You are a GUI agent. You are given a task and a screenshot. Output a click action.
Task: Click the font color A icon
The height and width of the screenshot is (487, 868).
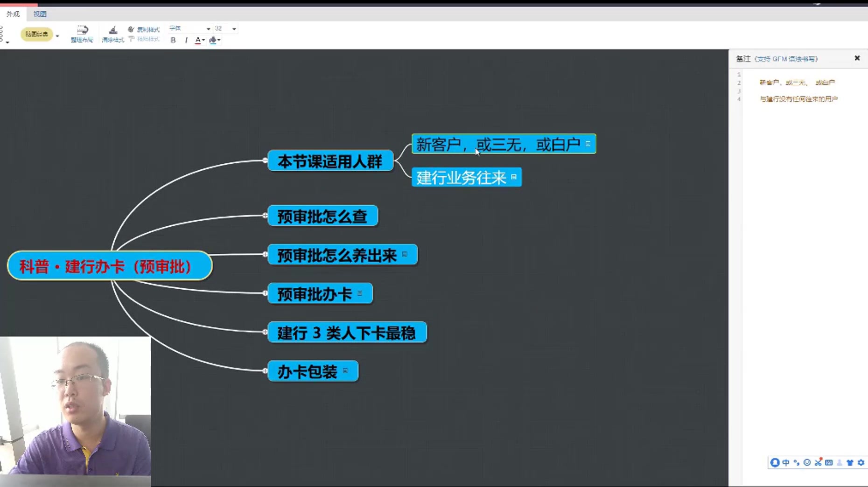click(x=198, y=40)
